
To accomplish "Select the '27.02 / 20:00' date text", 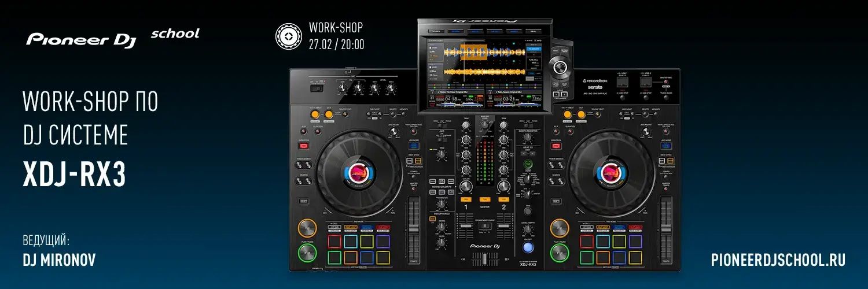I will click(336, 45).
